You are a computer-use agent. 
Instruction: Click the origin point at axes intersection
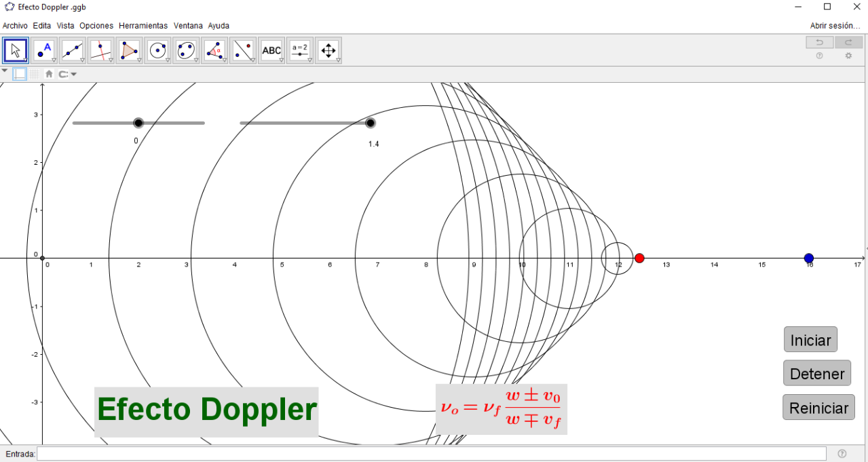42,258
